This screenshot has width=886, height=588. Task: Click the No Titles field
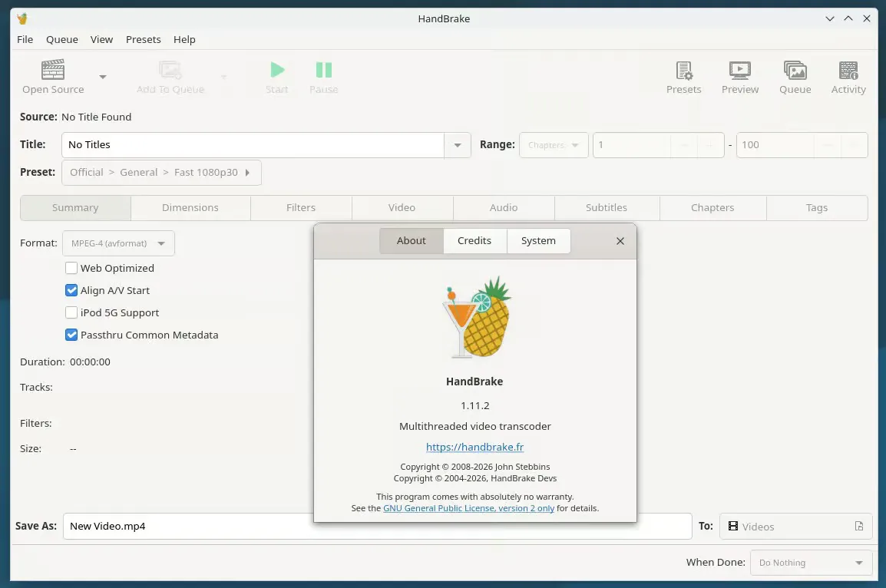253,145
